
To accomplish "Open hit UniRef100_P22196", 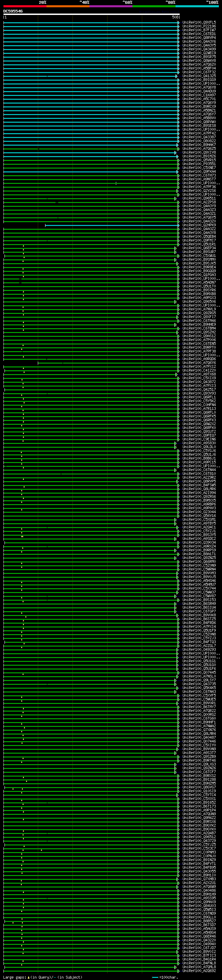I will coord(199,26).
